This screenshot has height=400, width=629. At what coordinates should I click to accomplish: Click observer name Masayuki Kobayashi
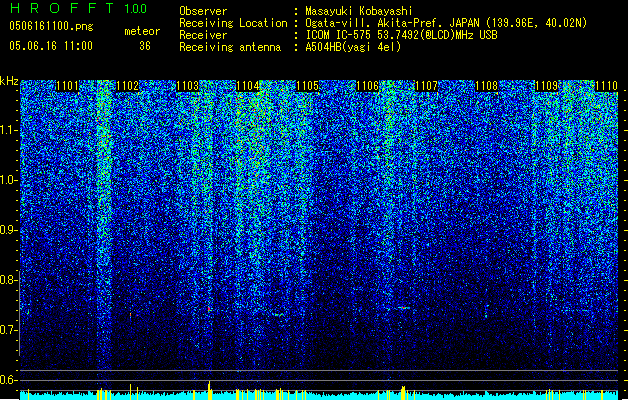pyautogui.click(x=359, y=11)
